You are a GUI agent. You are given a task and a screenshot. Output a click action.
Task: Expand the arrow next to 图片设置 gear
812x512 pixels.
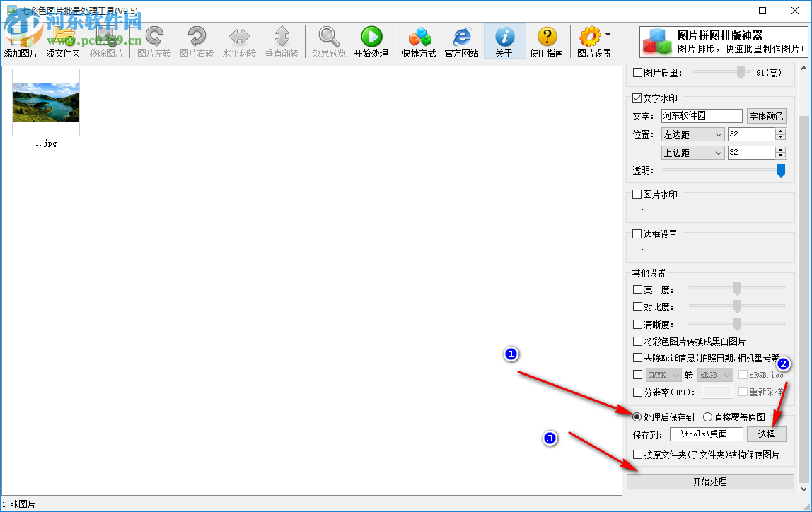608,35
